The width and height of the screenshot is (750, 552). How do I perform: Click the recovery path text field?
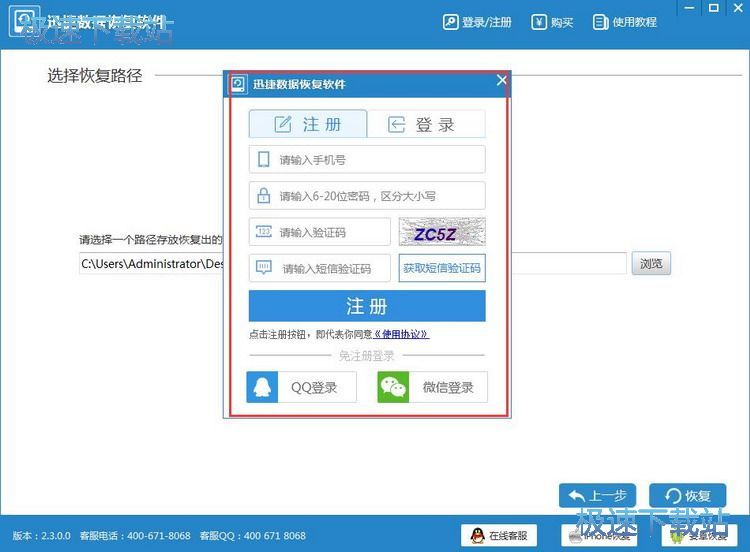coord(353,263)
